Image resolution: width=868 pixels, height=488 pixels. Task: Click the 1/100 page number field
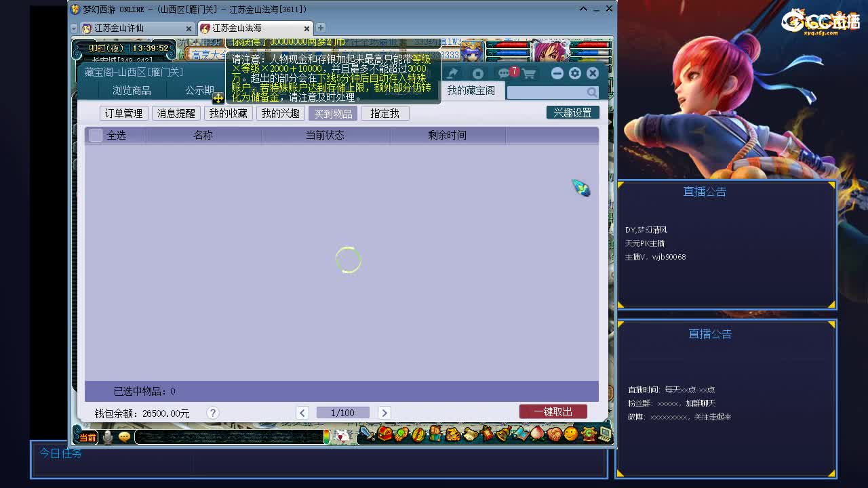pyautogui.click(x=342, y=413)
